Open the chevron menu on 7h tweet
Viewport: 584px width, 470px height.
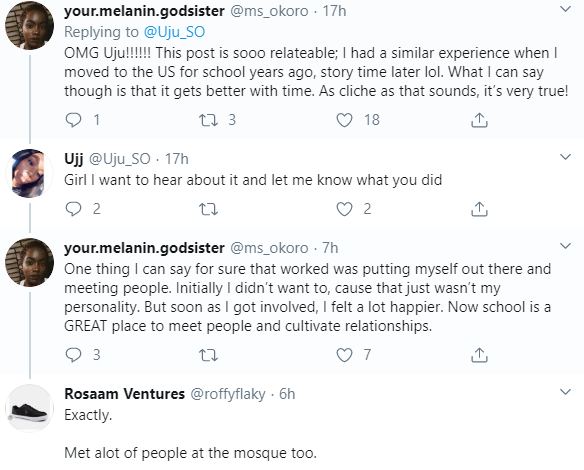(x=565, y=246)
